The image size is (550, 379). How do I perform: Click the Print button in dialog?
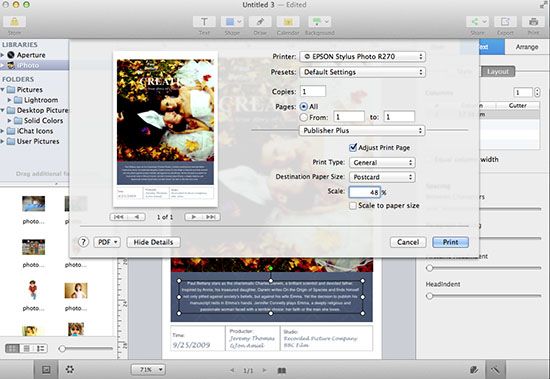450,242
